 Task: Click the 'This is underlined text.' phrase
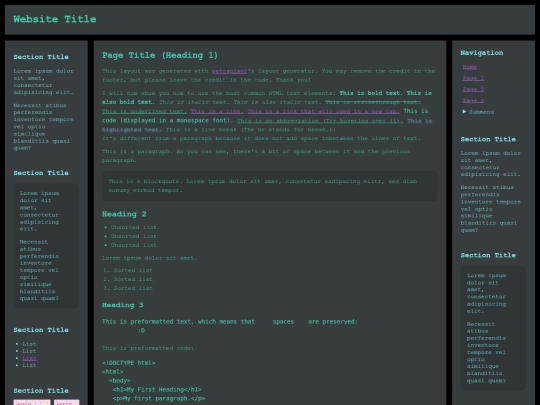point(144,111)
